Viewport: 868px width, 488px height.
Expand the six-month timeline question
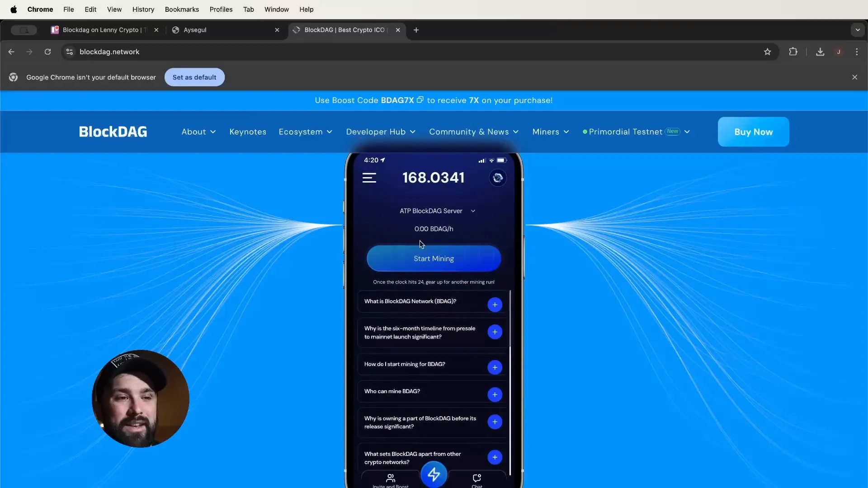[x=495, y=332]
